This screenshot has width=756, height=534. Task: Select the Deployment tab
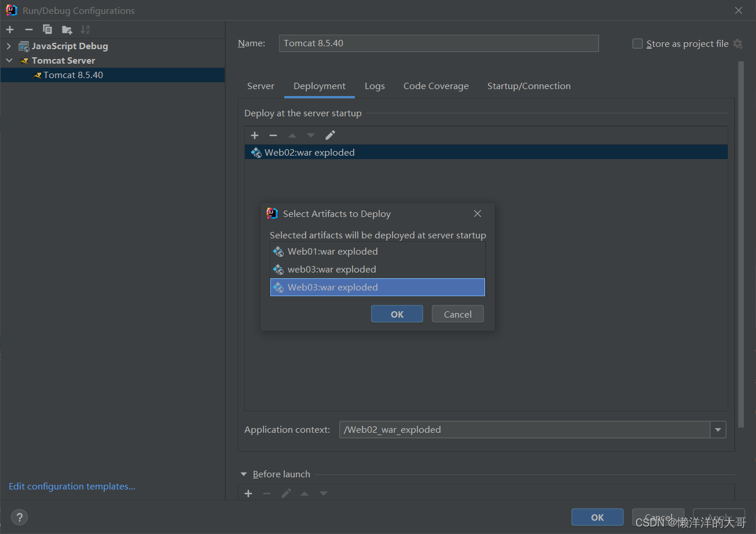(x=320, y=86)
